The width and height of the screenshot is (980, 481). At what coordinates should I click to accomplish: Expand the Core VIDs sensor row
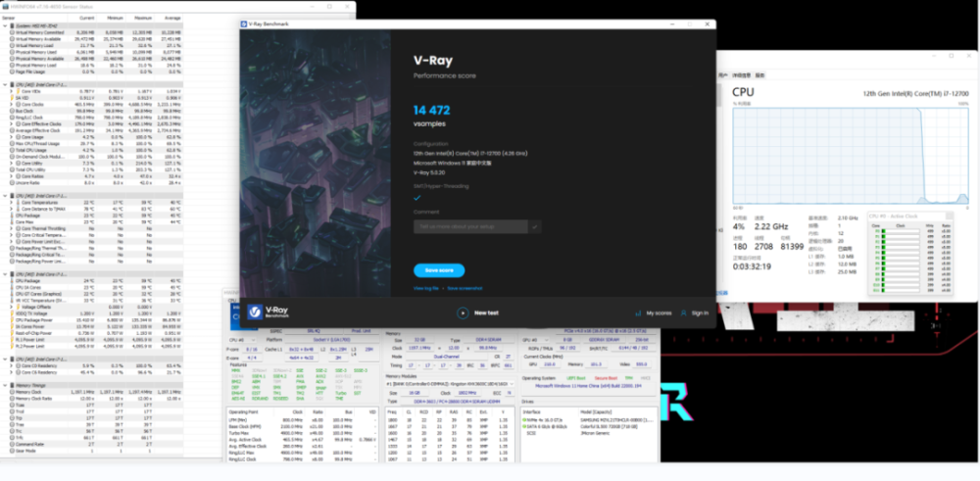11,90
